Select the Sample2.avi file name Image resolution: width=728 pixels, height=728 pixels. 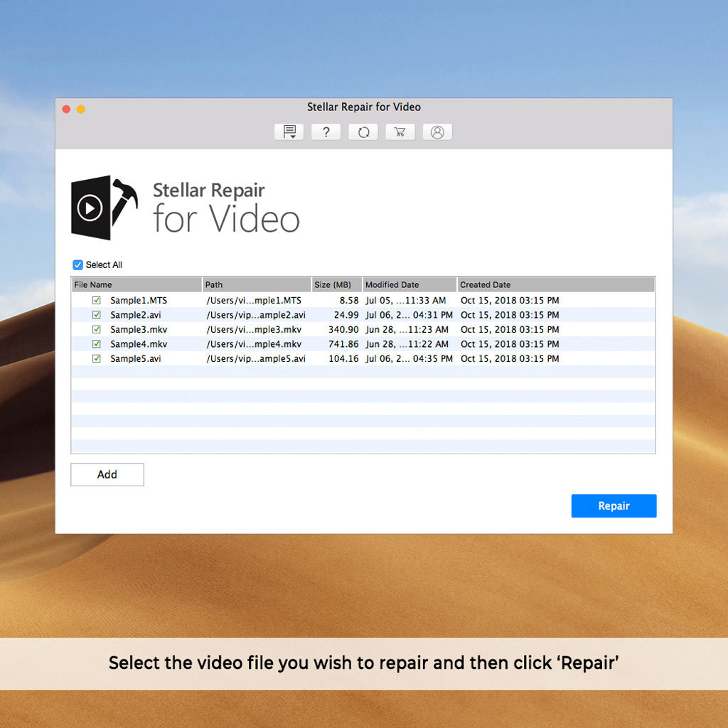(x=136, y=315)
